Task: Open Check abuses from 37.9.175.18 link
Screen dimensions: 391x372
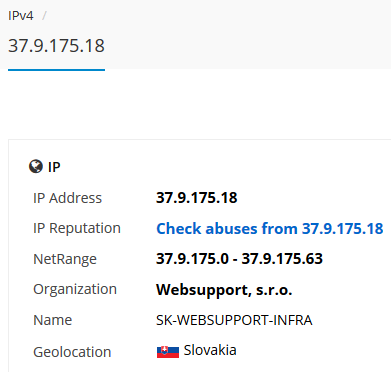Action: [270, 228]
